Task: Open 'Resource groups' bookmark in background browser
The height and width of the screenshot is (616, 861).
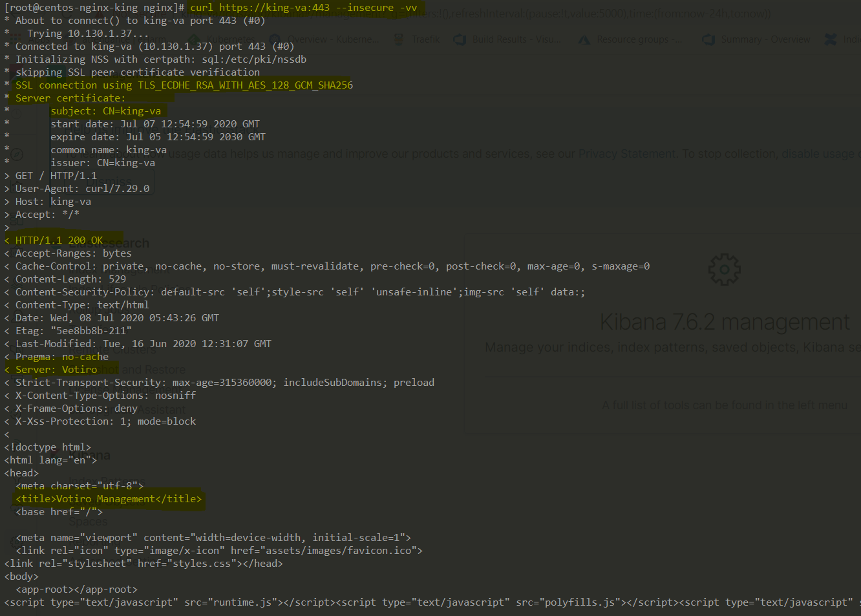Action: coord(630,39)
